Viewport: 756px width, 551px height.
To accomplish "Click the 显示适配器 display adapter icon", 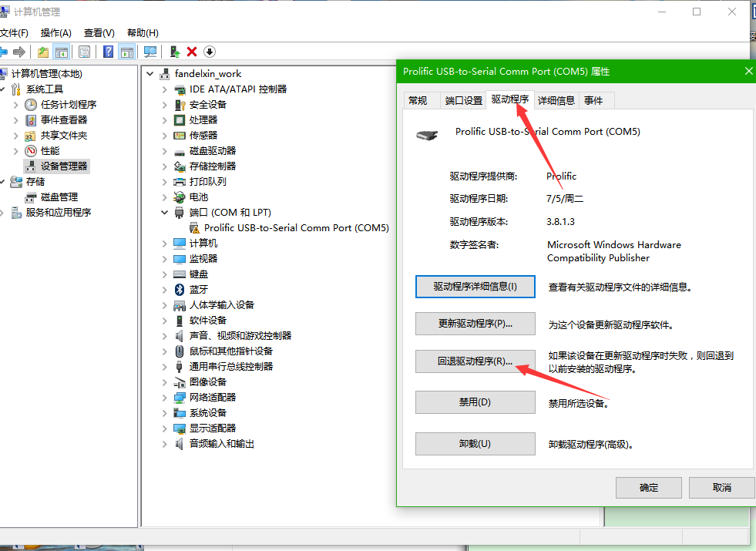I will (180, 428).
